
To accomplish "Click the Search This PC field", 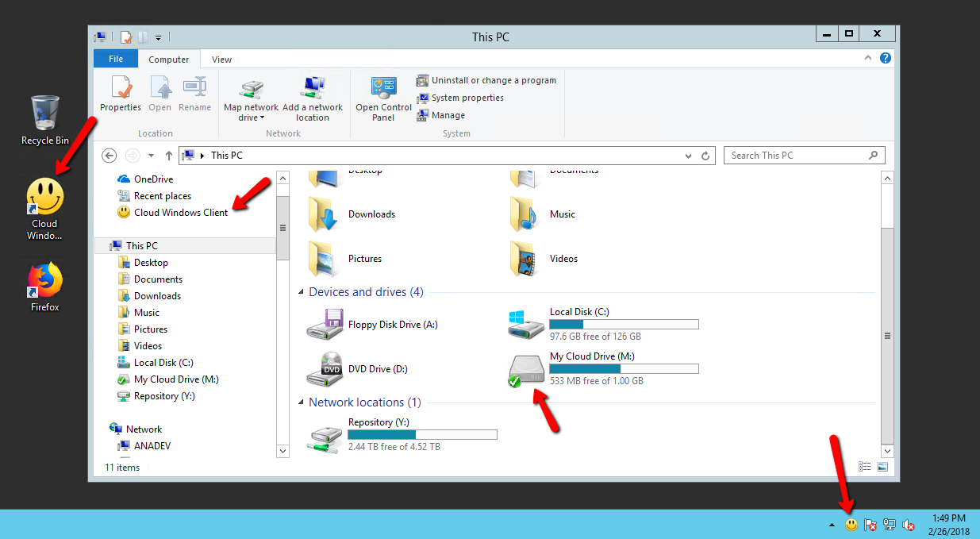I will (x=796, y=156).
